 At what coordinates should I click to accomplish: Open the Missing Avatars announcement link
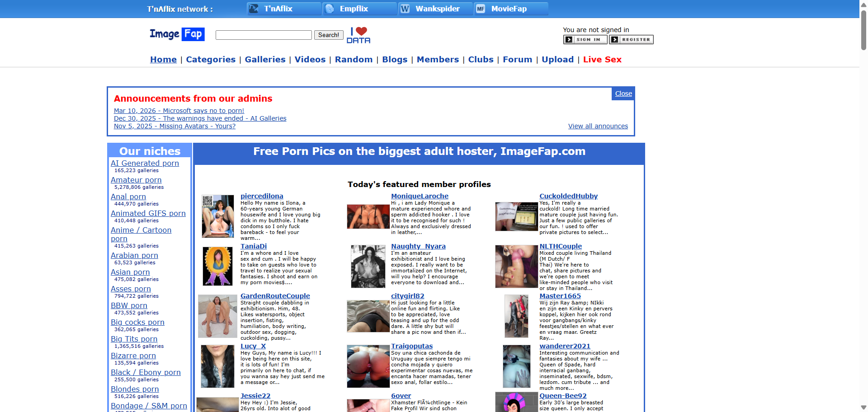(175, 126)
